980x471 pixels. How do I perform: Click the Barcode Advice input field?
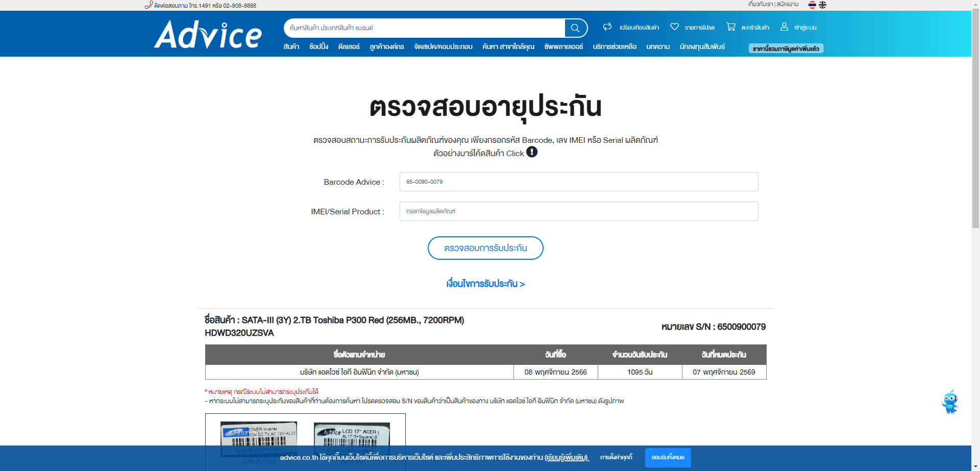(x=578, y=182)
